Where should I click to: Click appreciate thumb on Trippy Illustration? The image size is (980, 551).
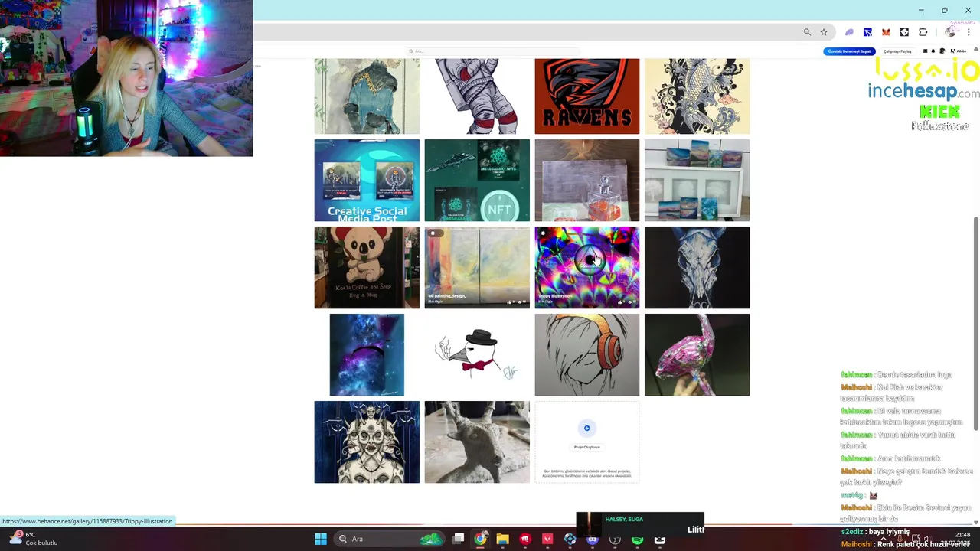620,302
